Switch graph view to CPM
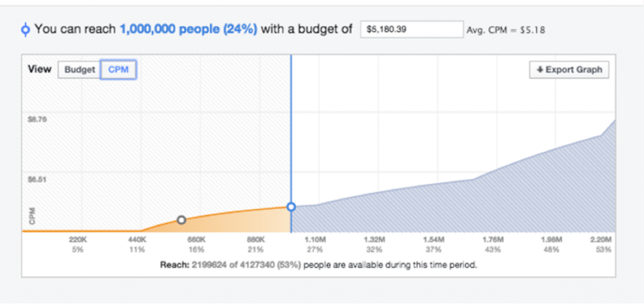The image size is (644, 304). click(x=118, y=70)
